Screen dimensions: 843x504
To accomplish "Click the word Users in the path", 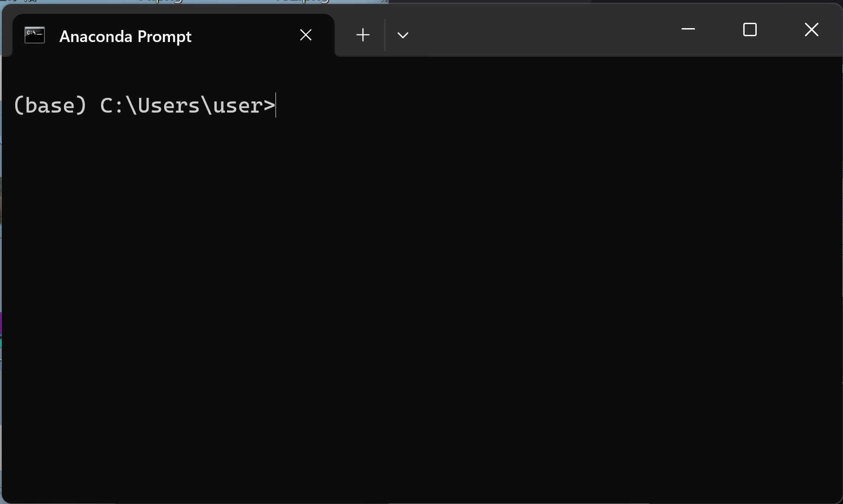I will pyautogui.click(x=169, y=105).
